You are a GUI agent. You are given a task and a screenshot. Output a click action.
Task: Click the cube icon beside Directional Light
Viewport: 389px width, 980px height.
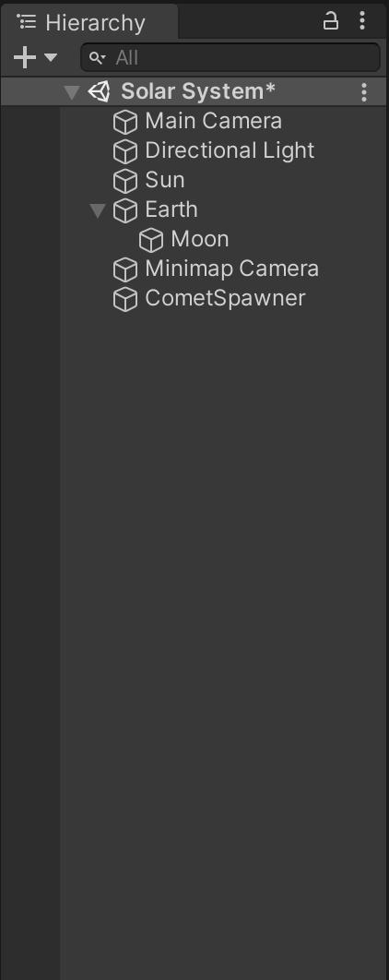tap(124, 150)
